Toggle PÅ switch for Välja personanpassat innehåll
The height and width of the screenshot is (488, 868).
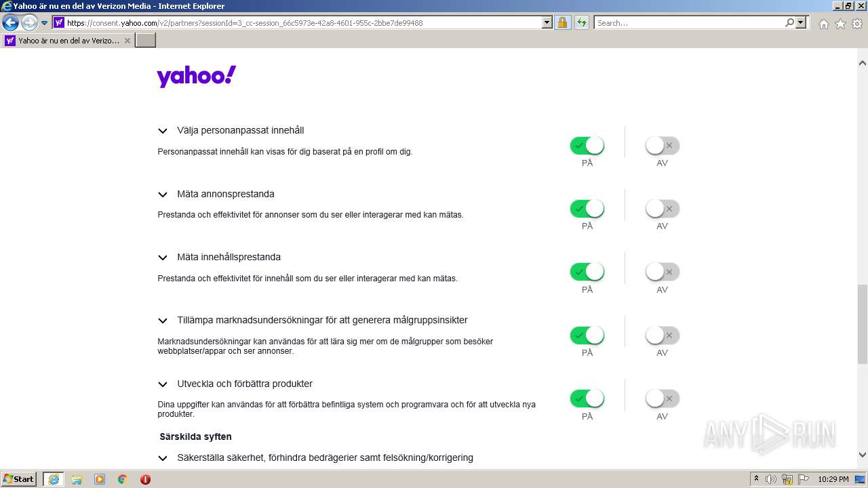[x=587, y=146]
